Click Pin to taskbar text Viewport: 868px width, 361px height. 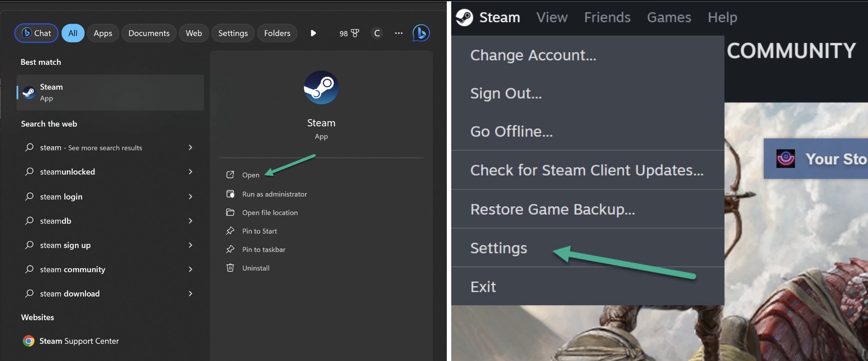point(264,250)
